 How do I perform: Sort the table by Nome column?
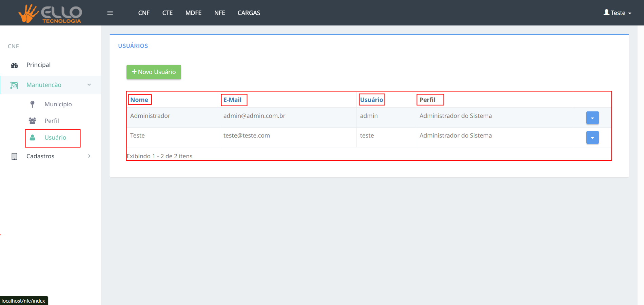(x=139, y=100)
